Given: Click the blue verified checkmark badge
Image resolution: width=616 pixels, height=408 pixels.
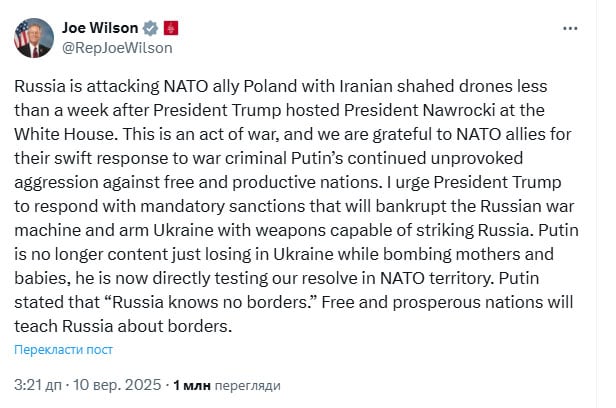Looking at the screenshot, I should (x=150, y=28).
